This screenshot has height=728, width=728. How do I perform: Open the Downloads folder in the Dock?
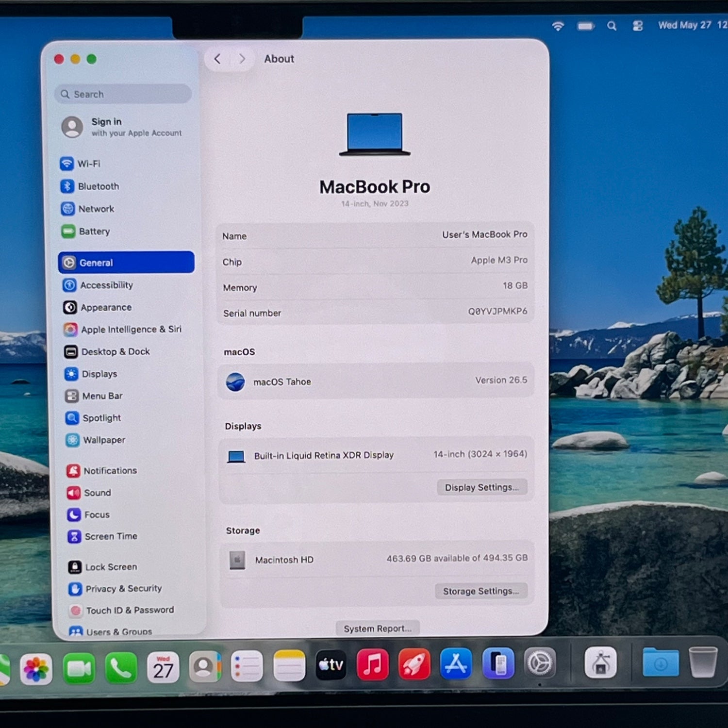point(661,662)
